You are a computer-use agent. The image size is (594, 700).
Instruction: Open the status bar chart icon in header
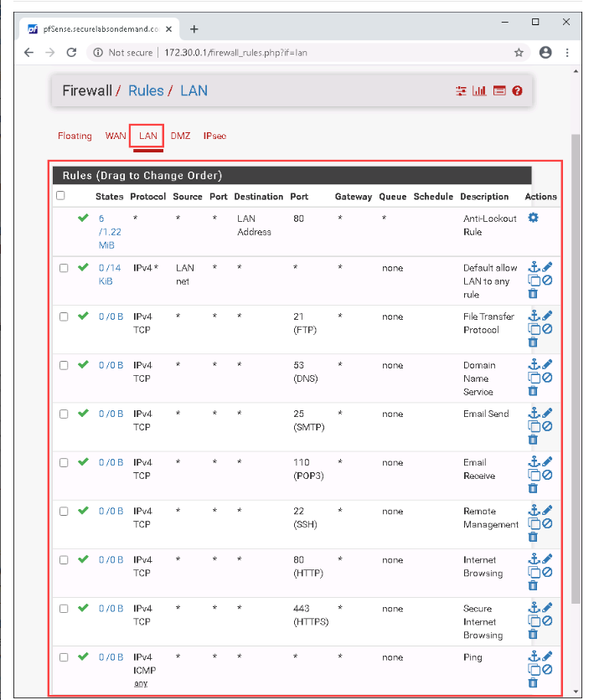pyautogui.click(x=479, y=91)
